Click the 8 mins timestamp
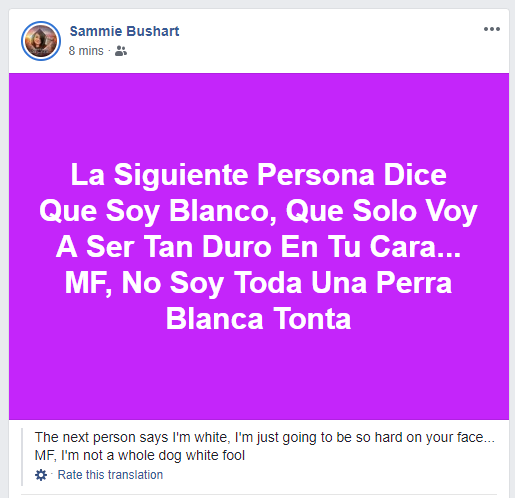Image resolution: width=515 pixels, height=498 pixels. 86,51
